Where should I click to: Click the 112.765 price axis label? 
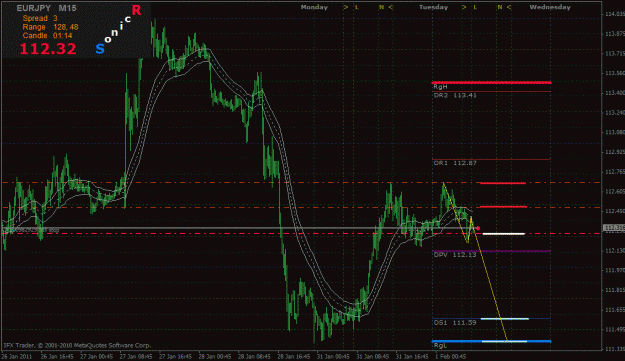(615, 172)
